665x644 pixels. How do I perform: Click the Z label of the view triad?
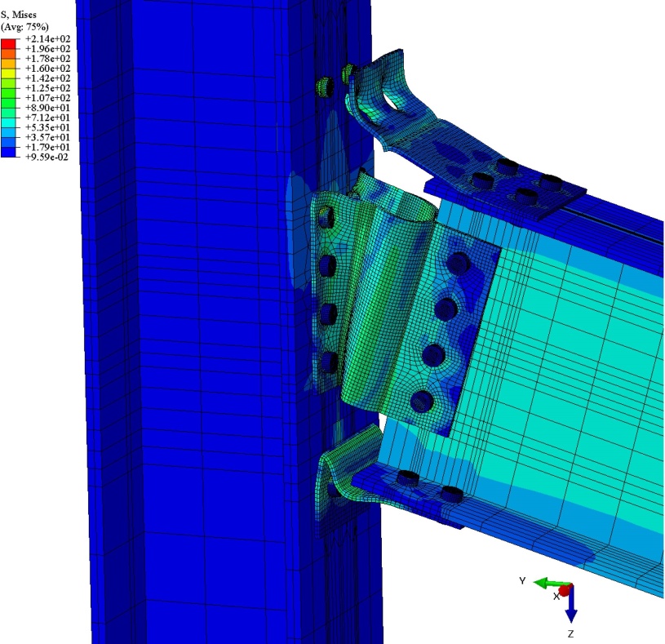point(571,633)
